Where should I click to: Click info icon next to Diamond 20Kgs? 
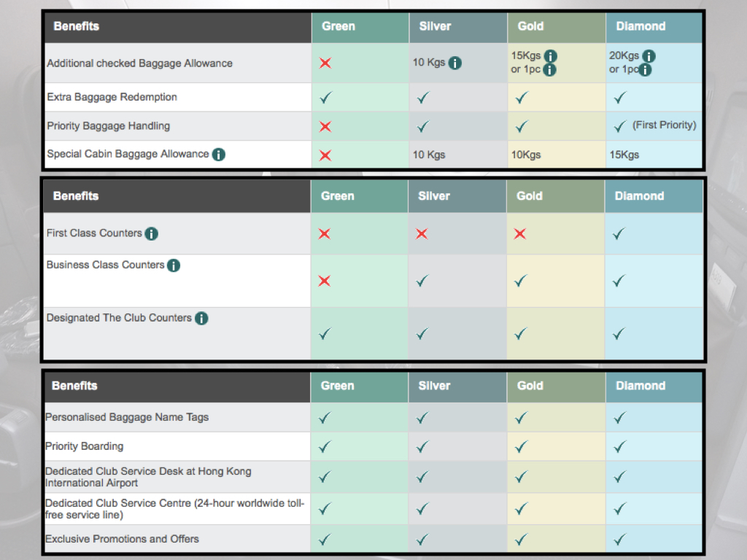649,56
